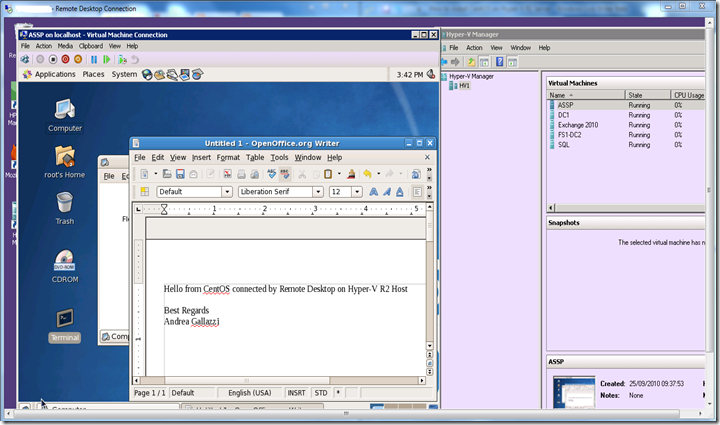Image resolution: width=720 pixels, height=425 pixels.
Task: Select HV1 server in Hyper-V tree
Action: coord(464,85)
